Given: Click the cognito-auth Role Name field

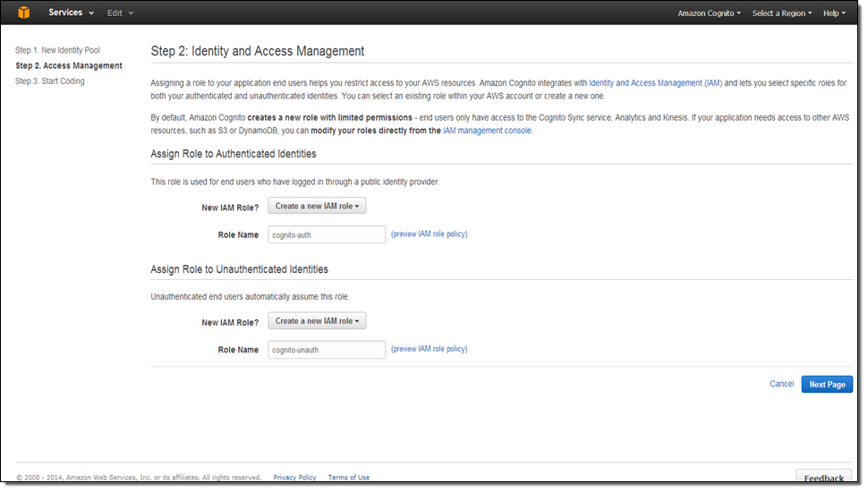Looking at the screenshot, I should [x=326, y=234].
